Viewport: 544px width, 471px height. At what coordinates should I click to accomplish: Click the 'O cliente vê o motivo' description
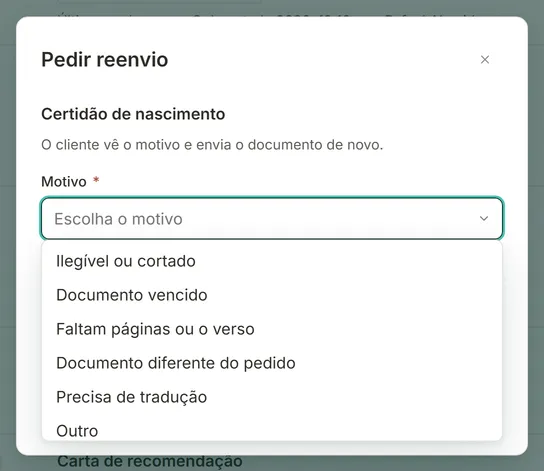tap(212, 145)
